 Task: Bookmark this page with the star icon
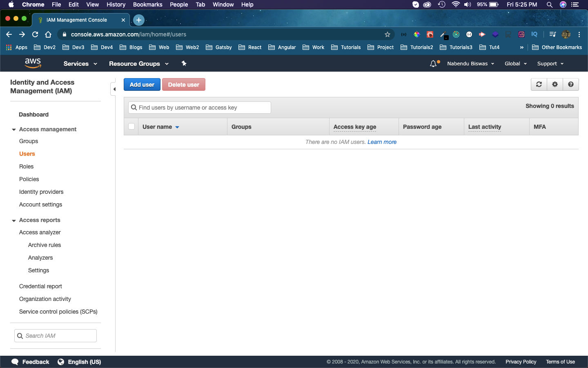pyautogui.click(x=388, y=34)
